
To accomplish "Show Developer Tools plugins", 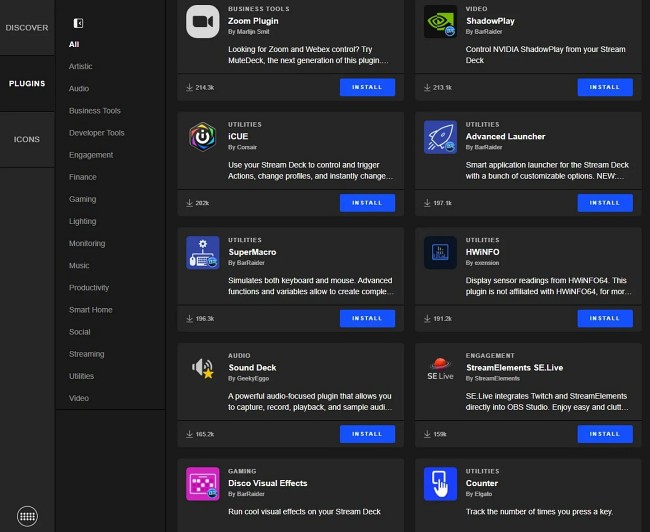I will point(97,133).
